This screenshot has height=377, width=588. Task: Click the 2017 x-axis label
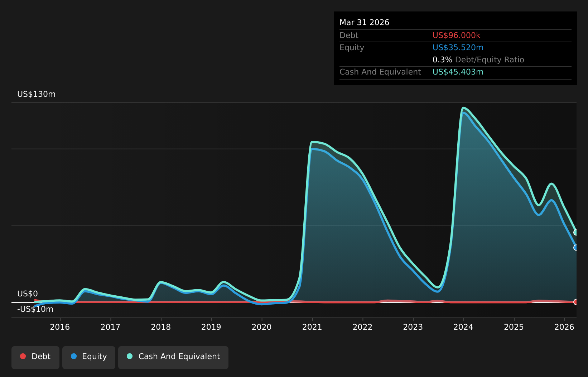click(110, 327)
